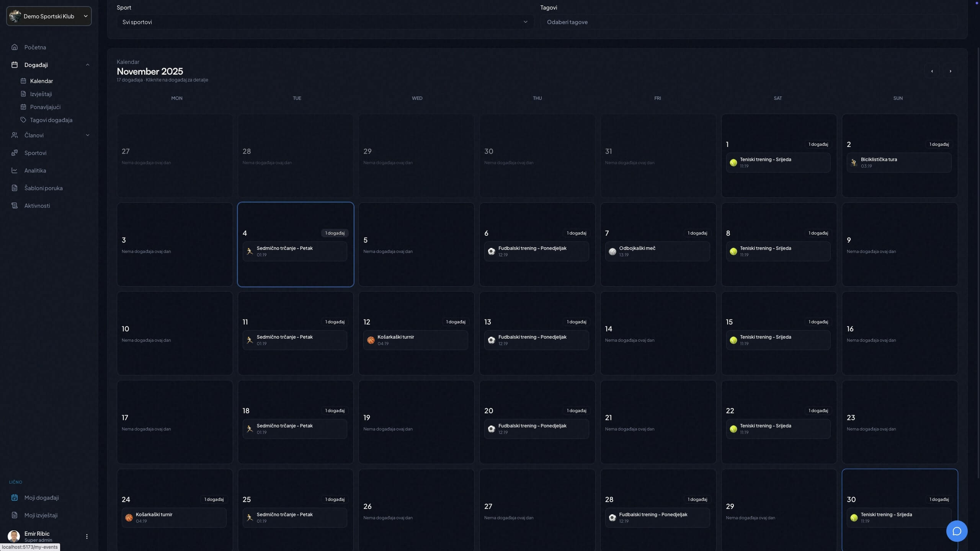Viewport: 980px width, 551px height.
Task: Open Ponavljajući submenu item
Action: (45, 107)
